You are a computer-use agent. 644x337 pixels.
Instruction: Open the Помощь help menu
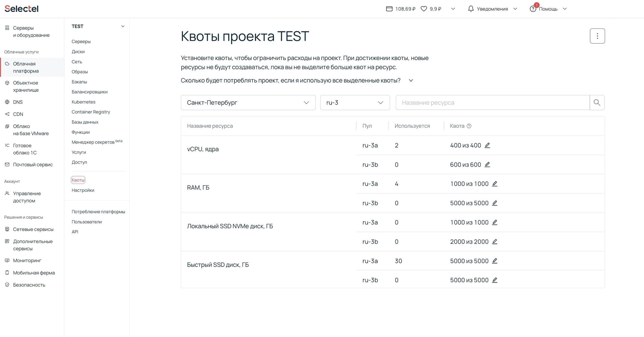point(548,9)
